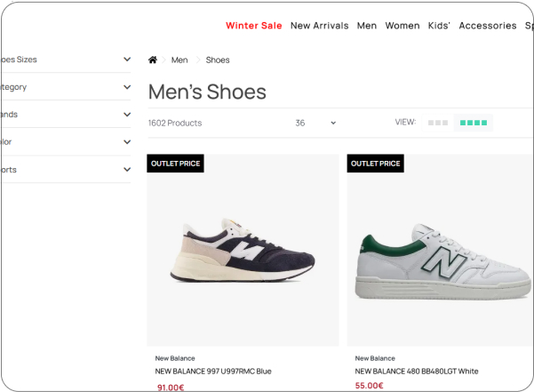Go to Shoes breadcrumb link

tap(218, 60)
